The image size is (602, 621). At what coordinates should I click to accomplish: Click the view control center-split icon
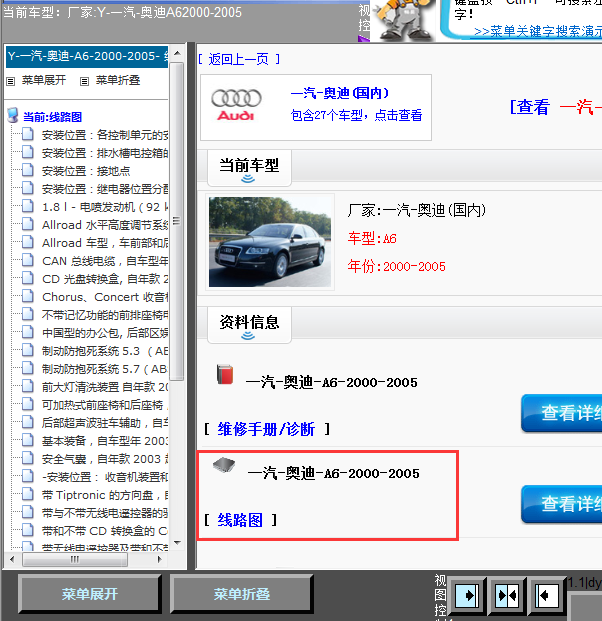pyautogui.click(x=507, y=595)
